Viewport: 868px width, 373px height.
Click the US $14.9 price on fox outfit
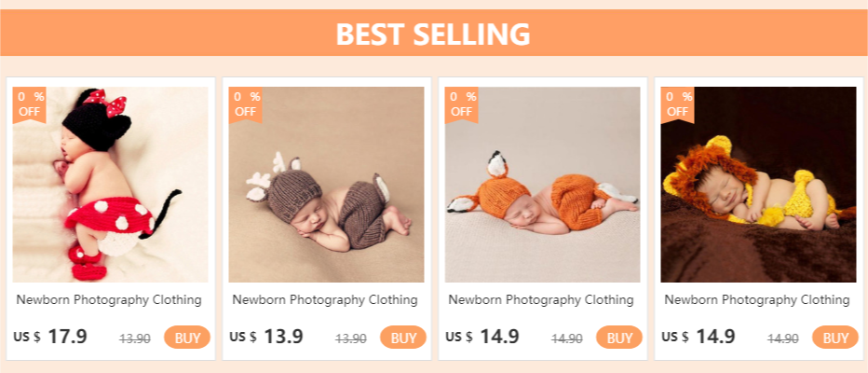click(x=482, y=337)
